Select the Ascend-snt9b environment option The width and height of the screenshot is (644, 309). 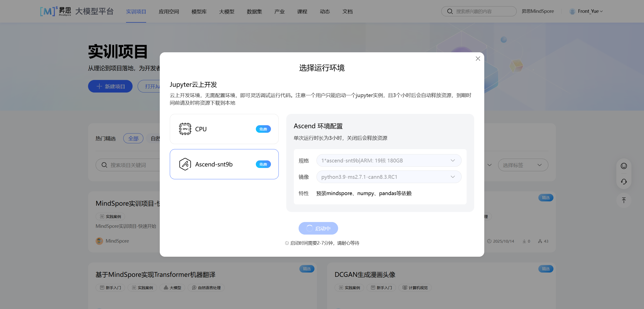[x=224, y=164]
